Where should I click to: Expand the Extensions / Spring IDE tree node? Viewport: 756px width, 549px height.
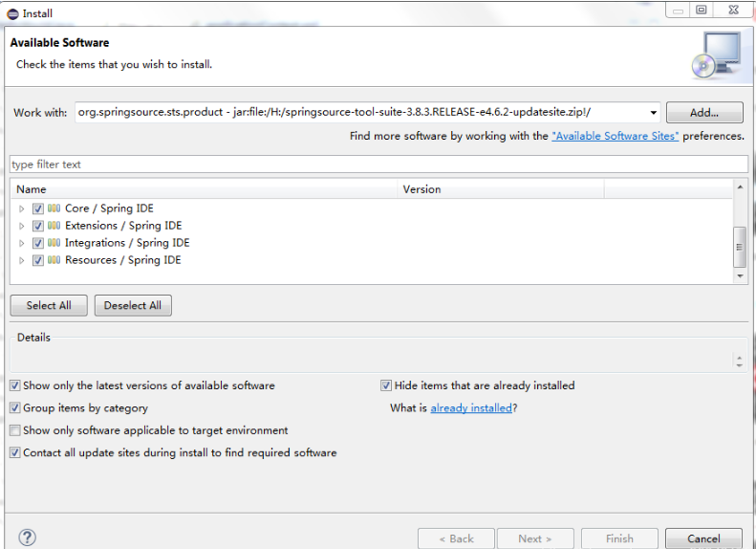(x=22, y=226)
